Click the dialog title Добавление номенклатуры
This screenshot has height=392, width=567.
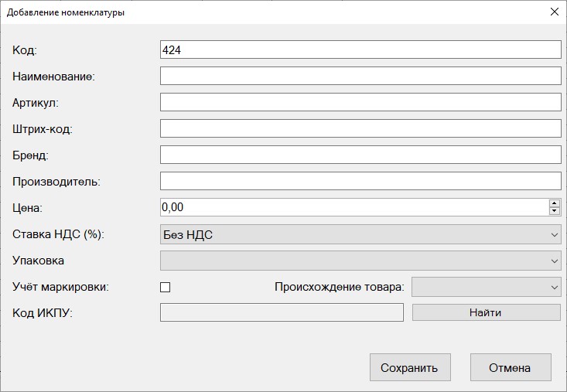(68, 12)
